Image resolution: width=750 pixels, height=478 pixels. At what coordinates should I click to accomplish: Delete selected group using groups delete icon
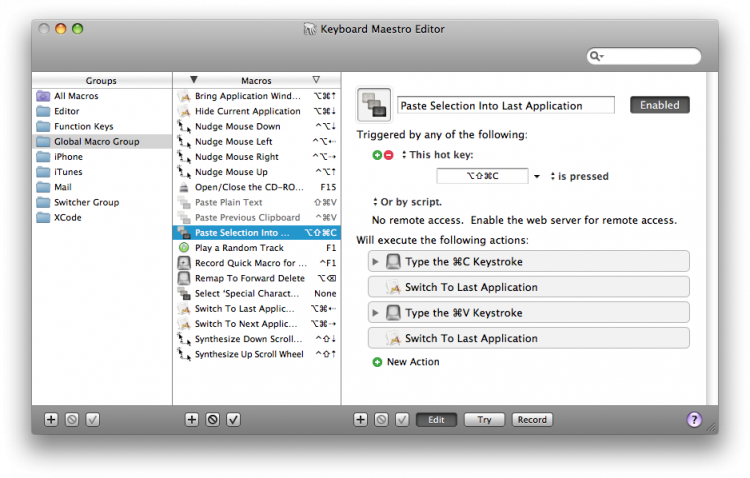click(x=72, y=420)
